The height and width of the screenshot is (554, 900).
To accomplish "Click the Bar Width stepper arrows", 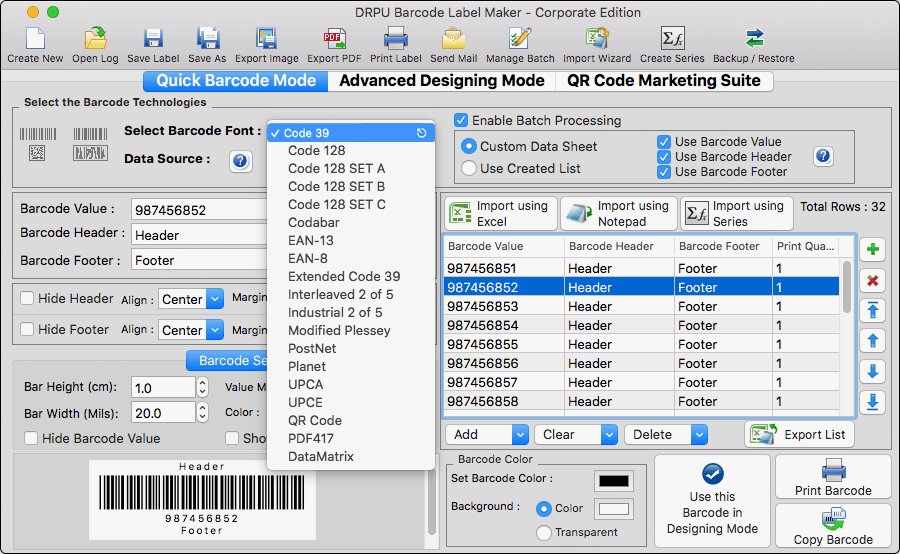I will pyautogui.click(x=202, y=412).
